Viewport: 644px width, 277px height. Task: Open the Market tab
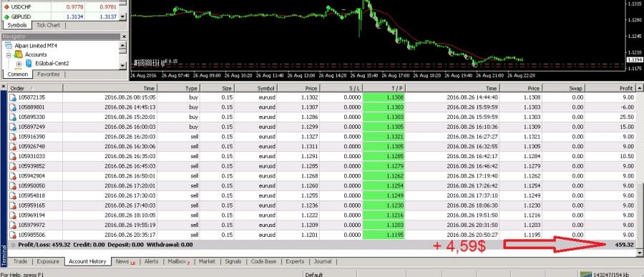tap(207, 261)
